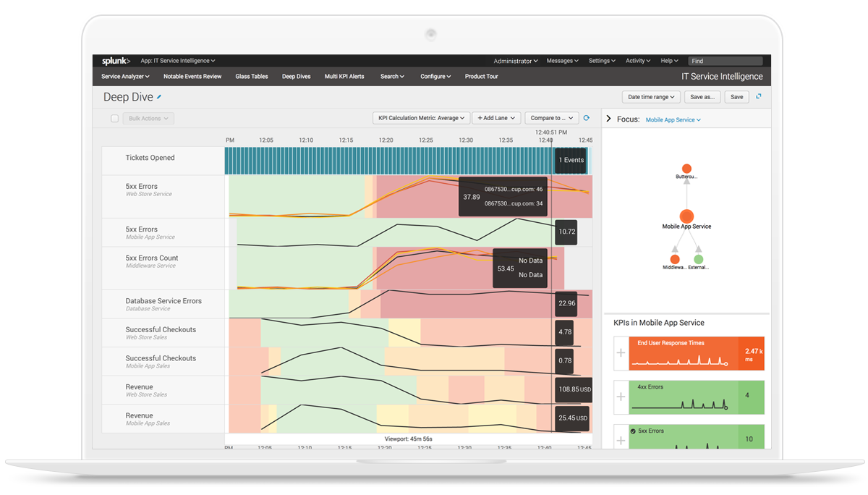868x495 pixels.
Task: Click the Save as... button
Action: (x=702, y=96)
